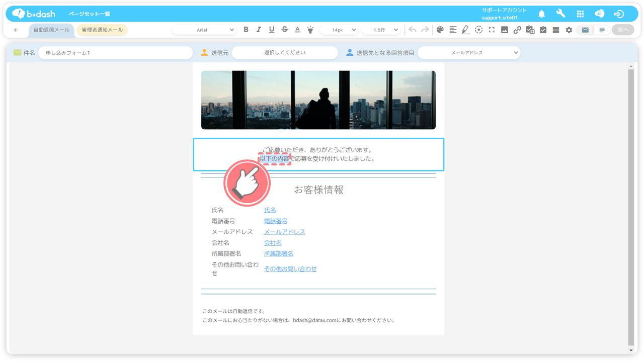Open the color palette icon
644x362 pixels.
tap(440, 30)
